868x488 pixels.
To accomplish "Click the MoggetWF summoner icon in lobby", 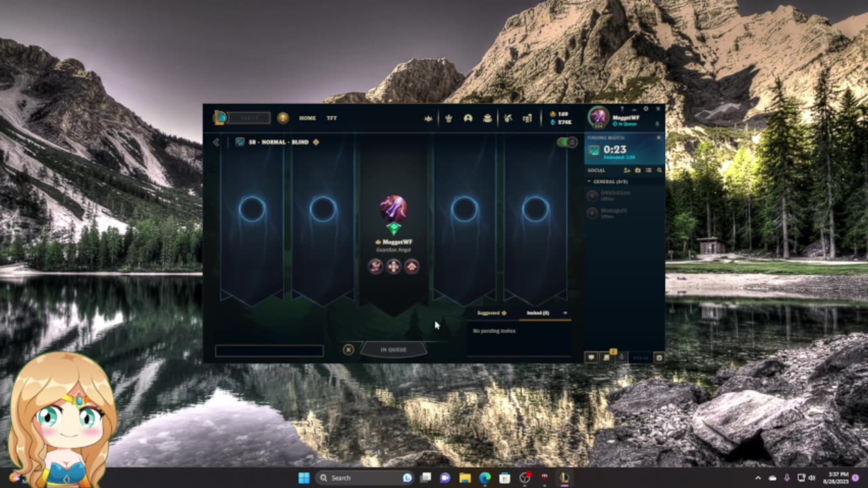I will click(x=393, y=207).
